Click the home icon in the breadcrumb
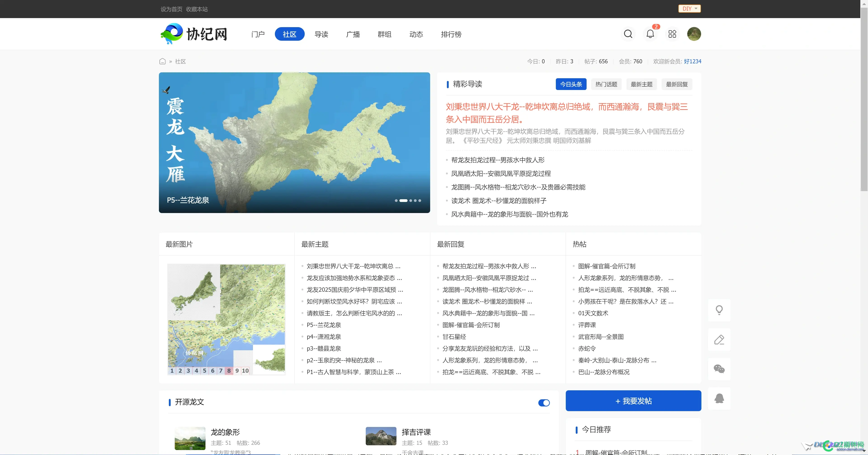 [x=163, y=61]
